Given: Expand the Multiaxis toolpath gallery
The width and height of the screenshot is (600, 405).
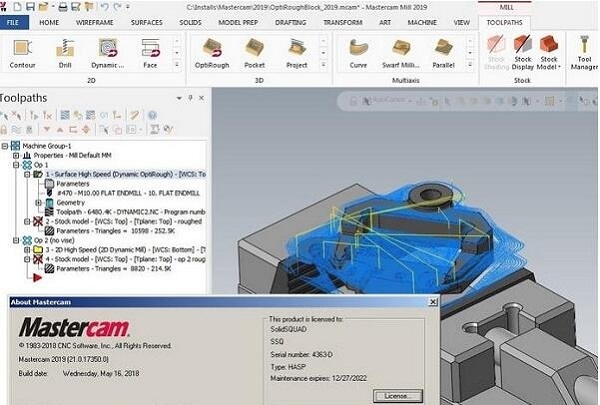Looking at the screenshot, I should click(x=470, y=65).
